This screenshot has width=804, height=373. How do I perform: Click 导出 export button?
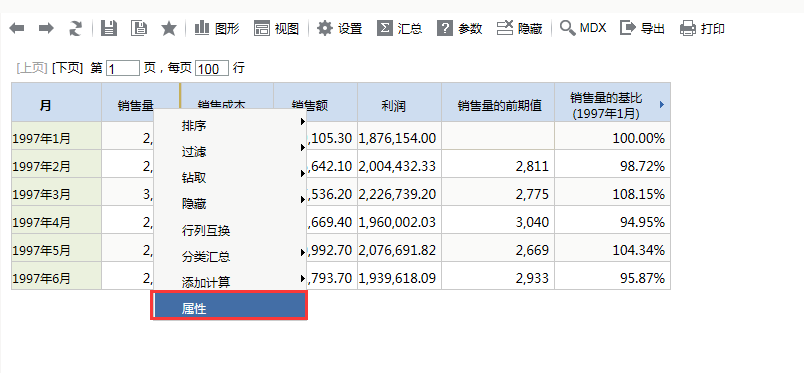[x=642, y=28]
